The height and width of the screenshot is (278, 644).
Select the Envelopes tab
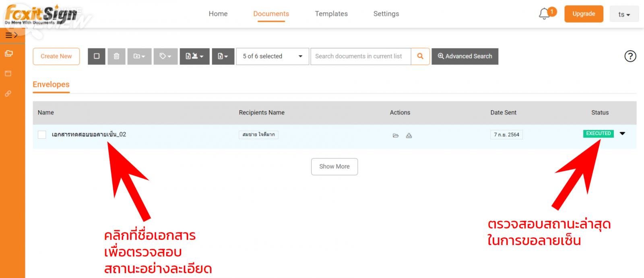51,84
